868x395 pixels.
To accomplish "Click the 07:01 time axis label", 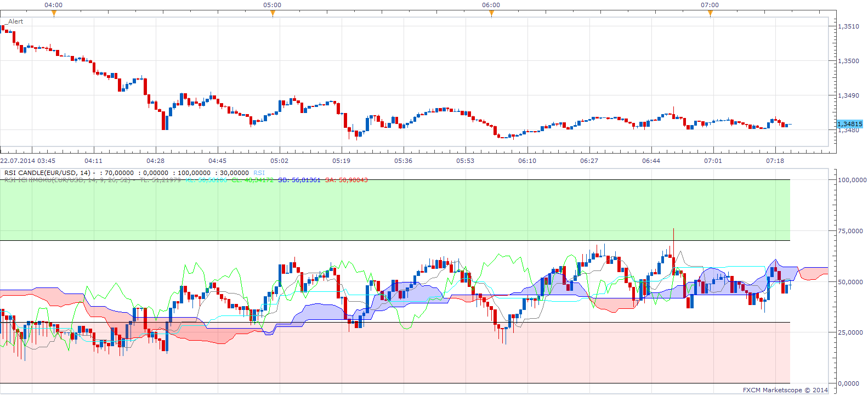I will pyautogui.click(x=713, y=161).
